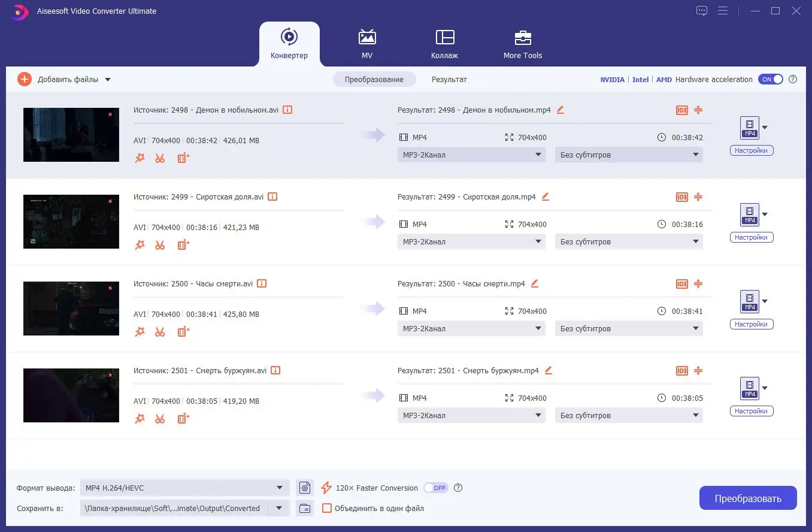Click the Настройки button for Сиротская доля

[x=752, y=237]
